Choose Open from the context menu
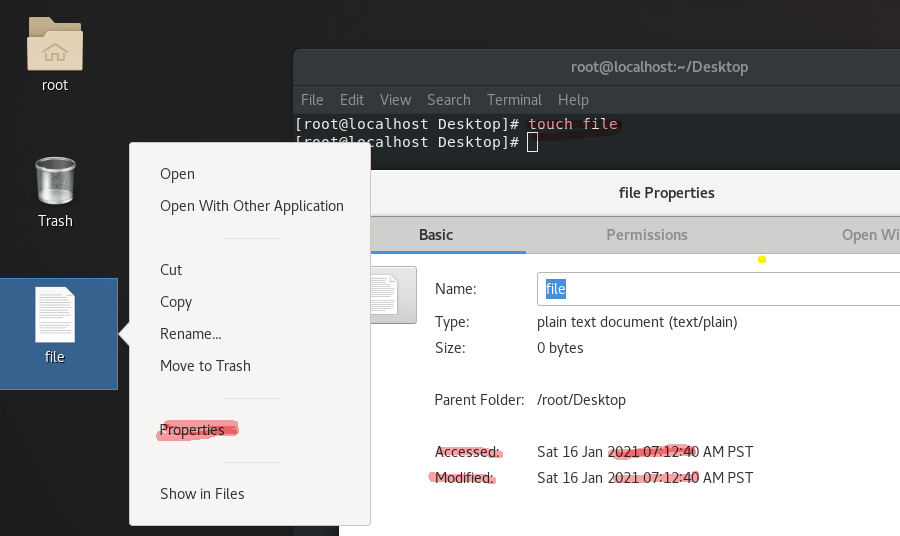The height and width of the screenshot is (536, 900). pyautogui.click(x=177, y=174)
